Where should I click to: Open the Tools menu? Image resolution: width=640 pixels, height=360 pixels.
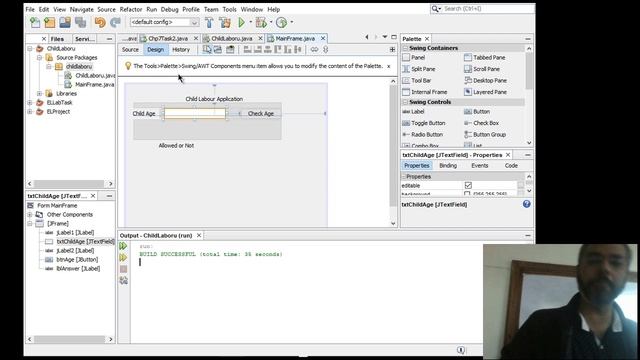pos(229,9)
